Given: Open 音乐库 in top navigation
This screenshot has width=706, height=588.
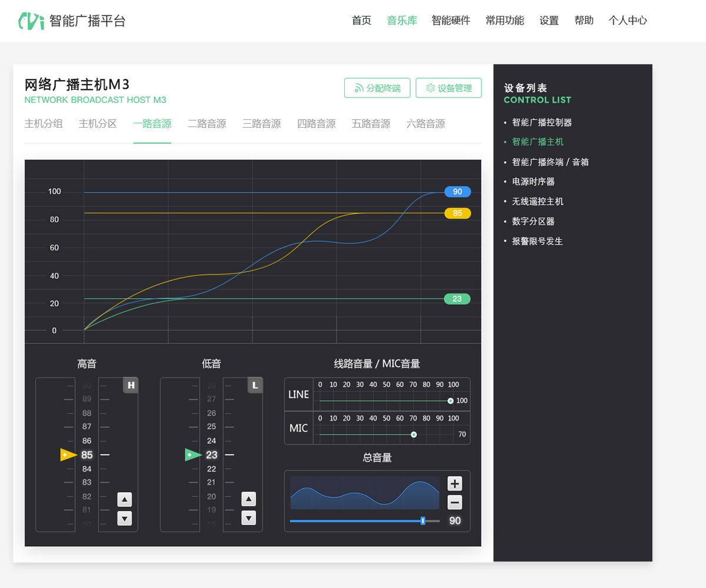Looking at the screenshot, I should (x=402, y=21).
